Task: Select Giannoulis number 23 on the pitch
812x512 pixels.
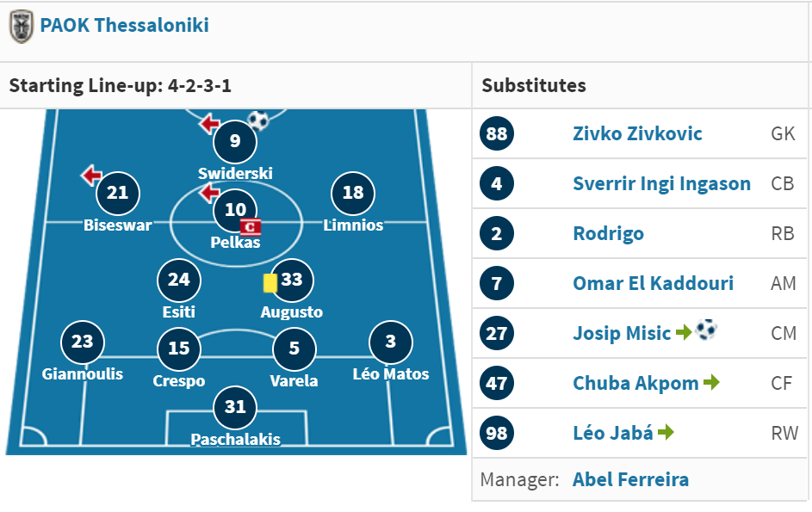Action: click(x=83, y=342)
